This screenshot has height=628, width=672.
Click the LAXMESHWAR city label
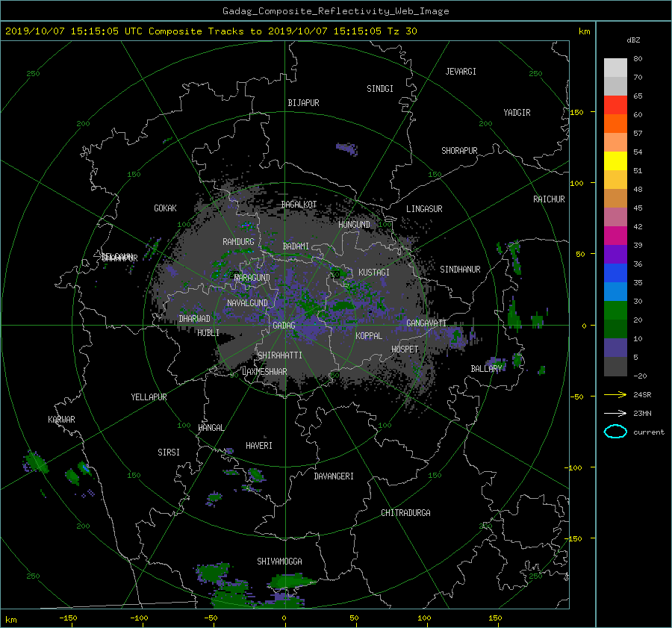pos(264,372)
